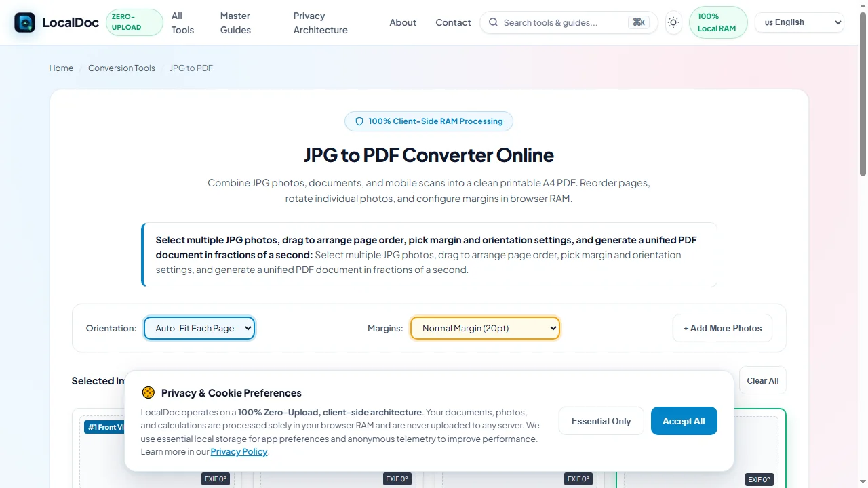The height and width of the screenshot is (488, 868).
Task: Click the Orientation: label
Action: point(111,328)
